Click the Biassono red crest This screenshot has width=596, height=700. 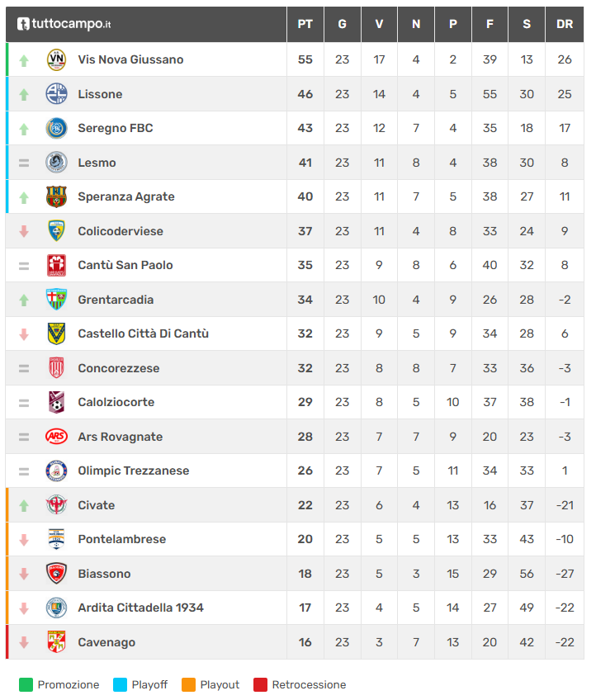coord(56,574)
